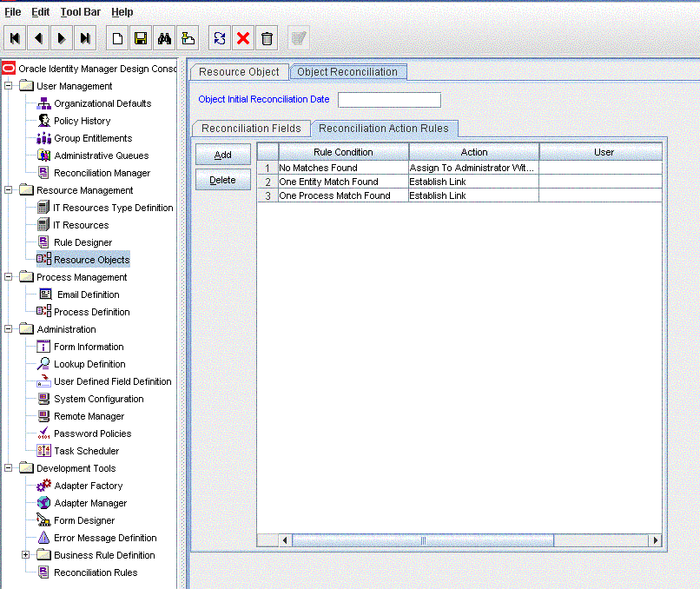Go to previous record toolbar icon
The image size is (700, 589).
coord(38,38)
